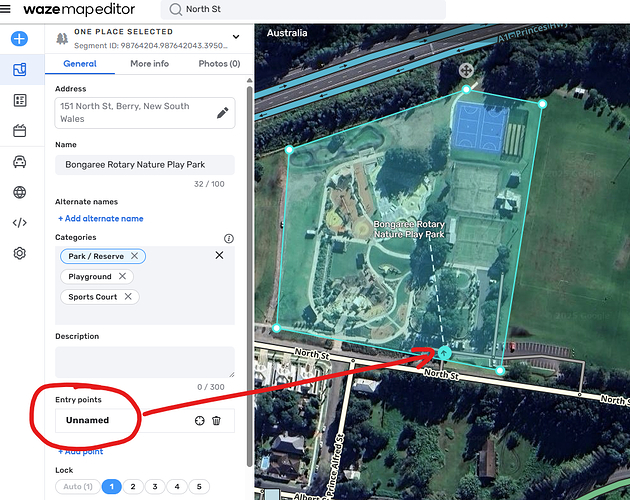Screen dimensions: 630x500
Task: Open the car drives sidebar icon
Action: coord(19,162)
